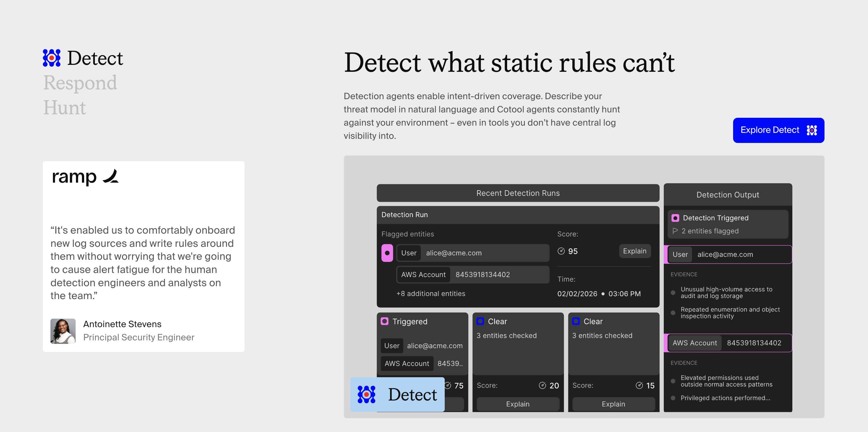Click icon inside Explore Detect button
The width and height of the screenshot is (868, 432).
point(812,130)
